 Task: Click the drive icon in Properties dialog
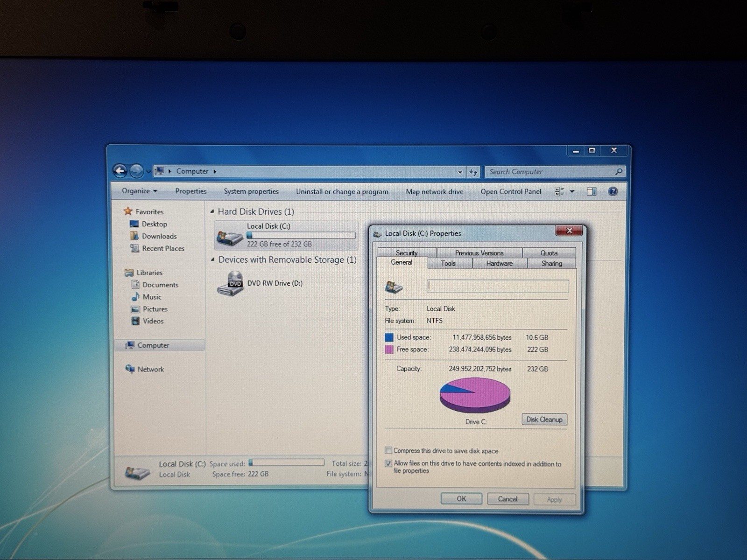point(394,287)
